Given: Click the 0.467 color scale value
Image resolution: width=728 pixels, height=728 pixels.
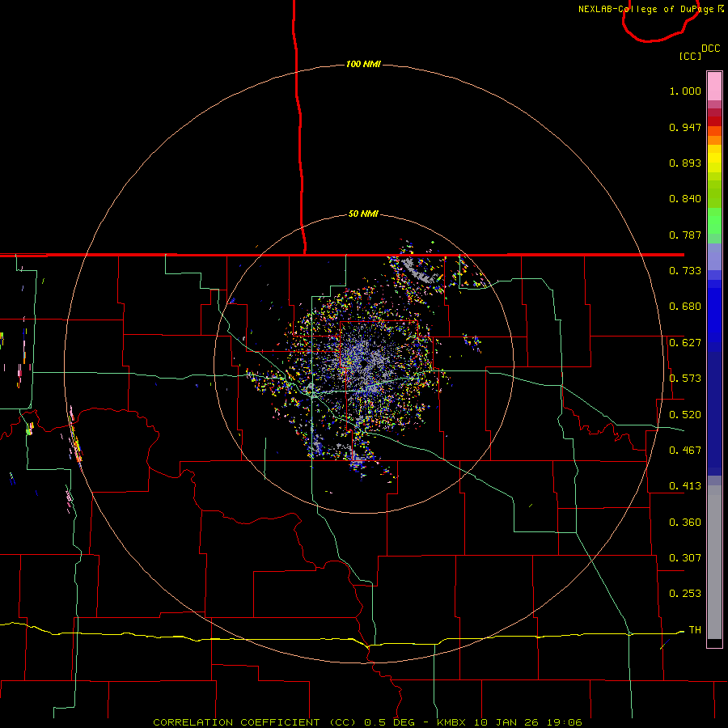Looking at the screenshot, I should (685, 451).
